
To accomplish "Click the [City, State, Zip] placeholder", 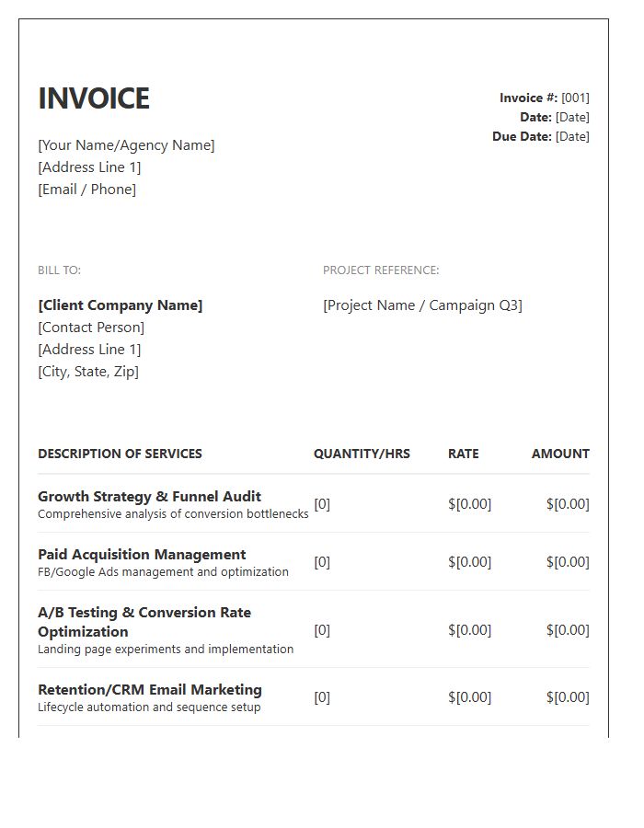I will tap(88, 372).
